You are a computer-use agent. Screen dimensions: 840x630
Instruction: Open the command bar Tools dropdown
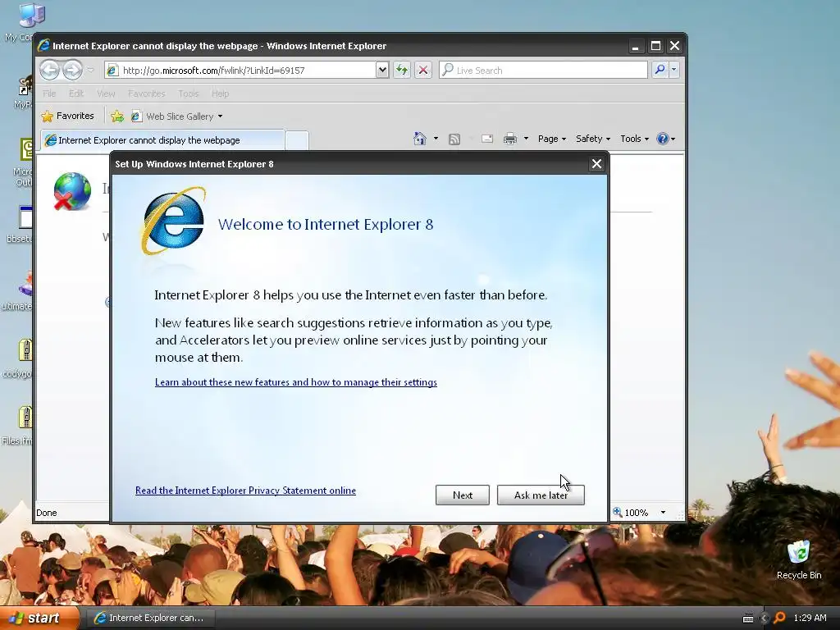[634, 139]
